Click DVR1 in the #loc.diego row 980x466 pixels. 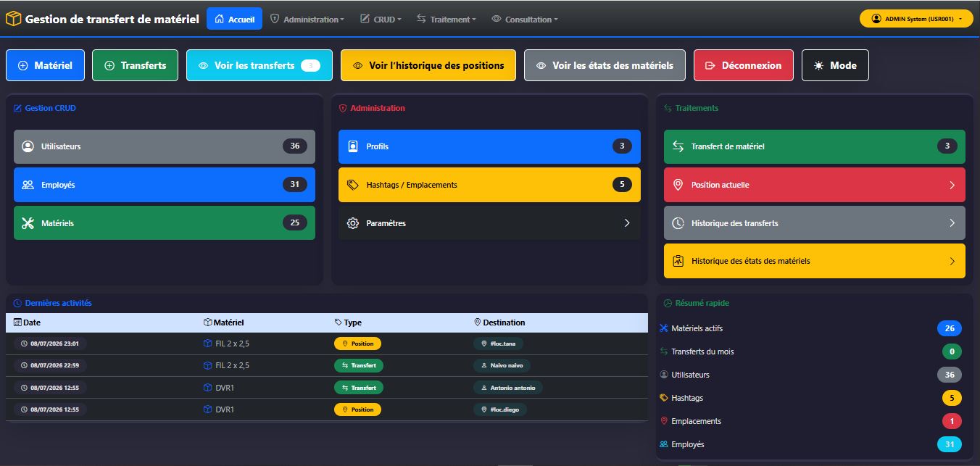[225, 409]
